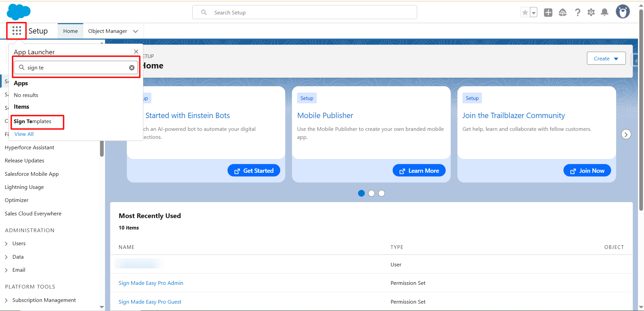Open the Help question mark icon
The image size is (644, 311).
(x=578, y=12)
